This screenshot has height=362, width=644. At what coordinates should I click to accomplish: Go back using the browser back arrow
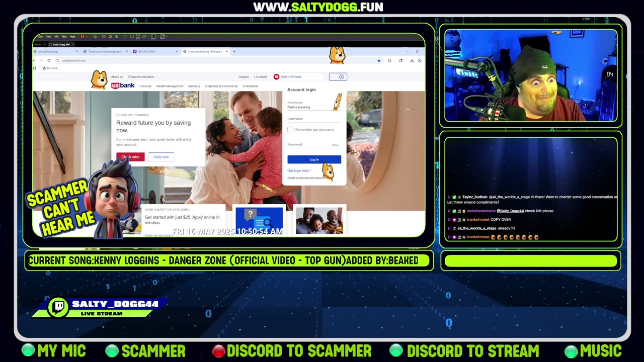pos(35,60)
